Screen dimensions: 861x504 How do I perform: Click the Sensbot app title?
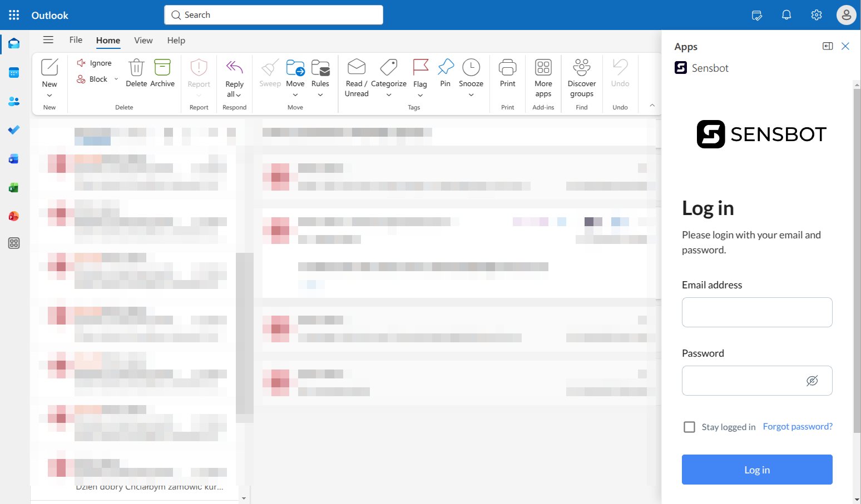pos(710,68)
